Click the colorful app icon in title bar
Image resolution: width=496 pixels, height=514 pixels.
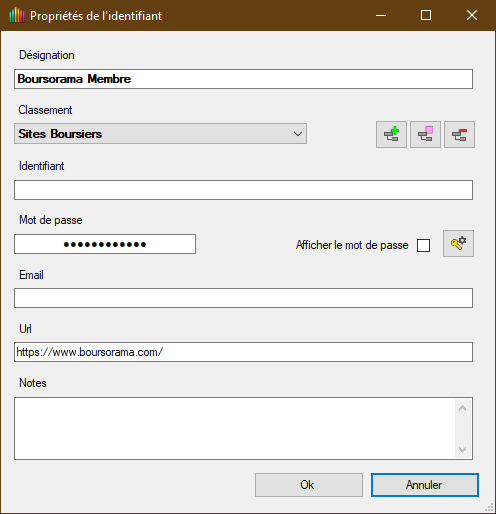tap(17, 15)
